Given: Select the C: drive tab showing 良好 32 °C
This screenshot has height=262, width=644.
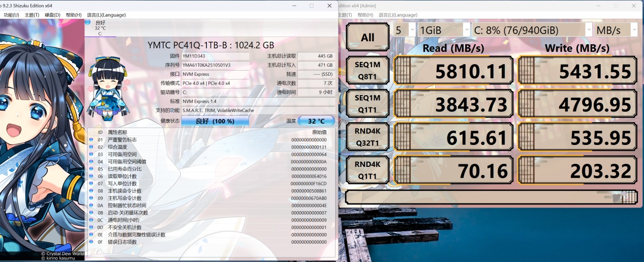Looking at the screenshot, I should [x=100, y=28].
